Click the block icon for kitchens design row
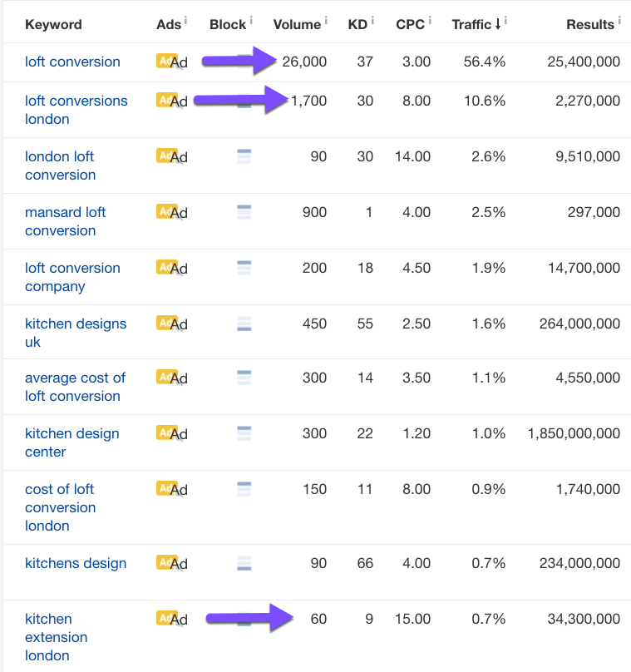Viewport: 631px width, 672px height. click(x=244, y=563)
